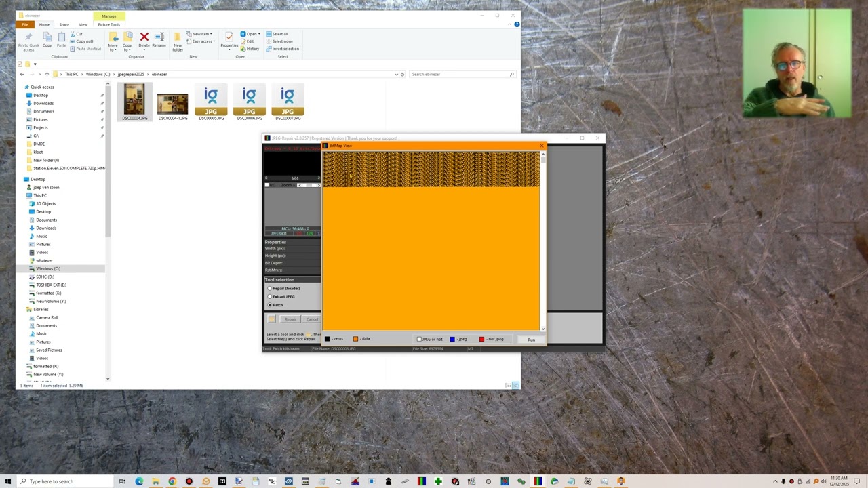The image size is (868, 488).
Task: Click the red not jpeg color swatch
Action: [481, 339]
